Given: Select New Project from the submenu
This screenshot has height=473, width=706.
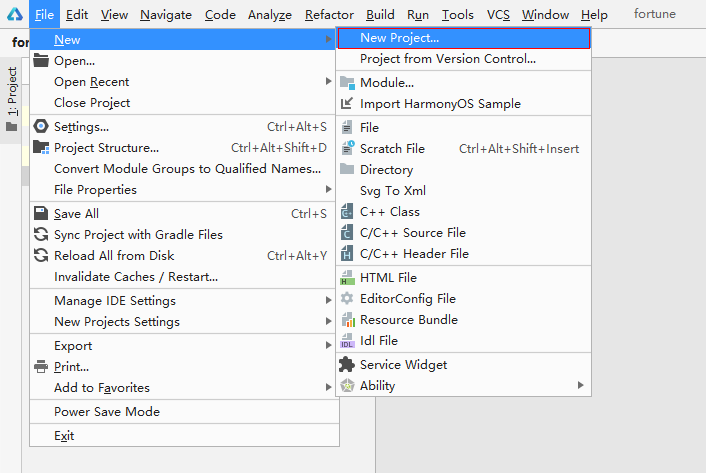Looking at the screenshot, I should [x=399, y=38].
